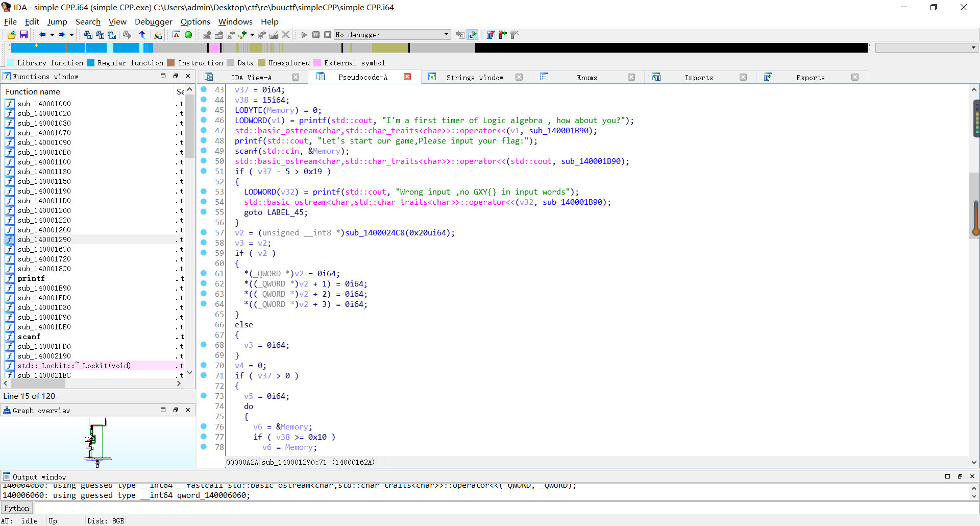The width and height of the screenshot is (980, 526).
Task: Add a breakpoint with the red-plus icon
Action: coord(503,35)
